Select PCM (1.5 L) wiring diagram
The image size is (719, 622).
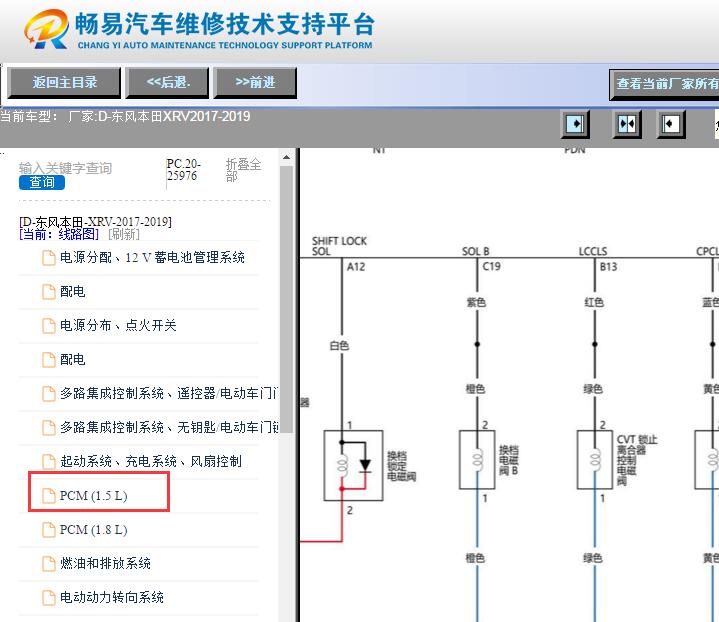tap(94, 496)
